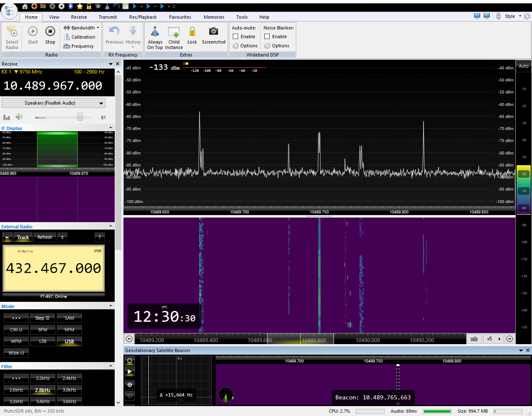Image resolution: width=532 pixels, height=416 pixels.
Task: Toggle the Track button in External Radio
Action: point(23,237)
